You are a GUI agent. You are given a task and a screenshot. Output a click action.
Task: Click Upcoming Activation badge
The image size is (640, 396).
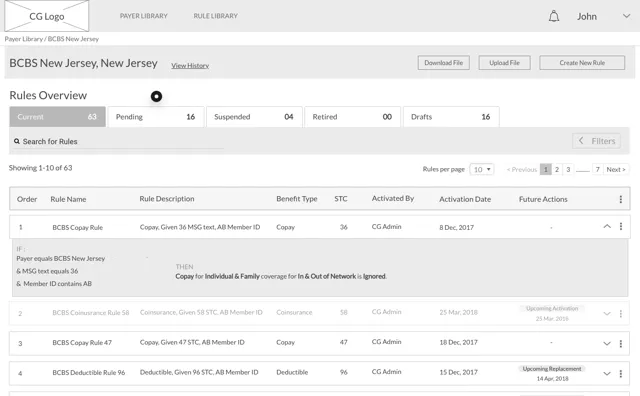[x=552, y=308]
